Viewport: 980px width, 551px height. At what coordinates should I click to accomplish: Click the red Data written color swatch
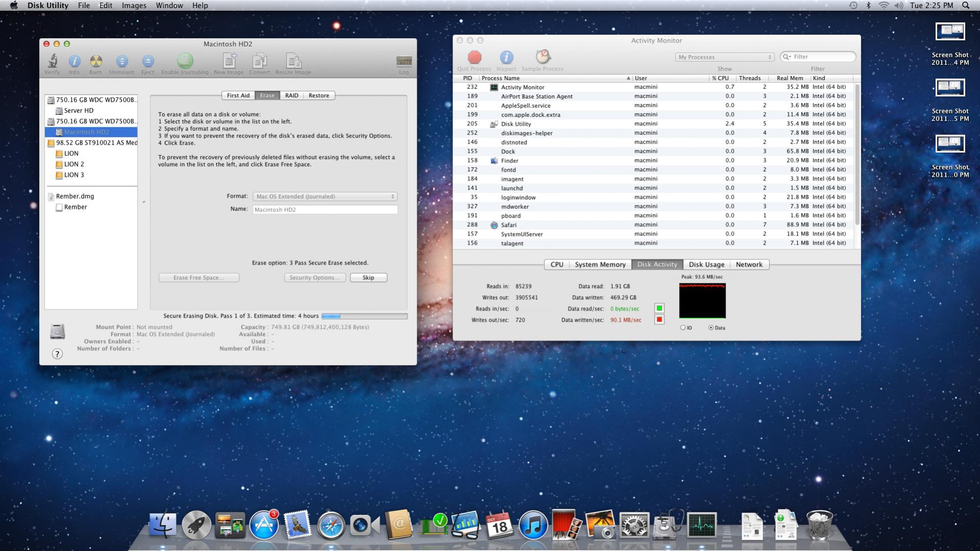tap(659, 320)
